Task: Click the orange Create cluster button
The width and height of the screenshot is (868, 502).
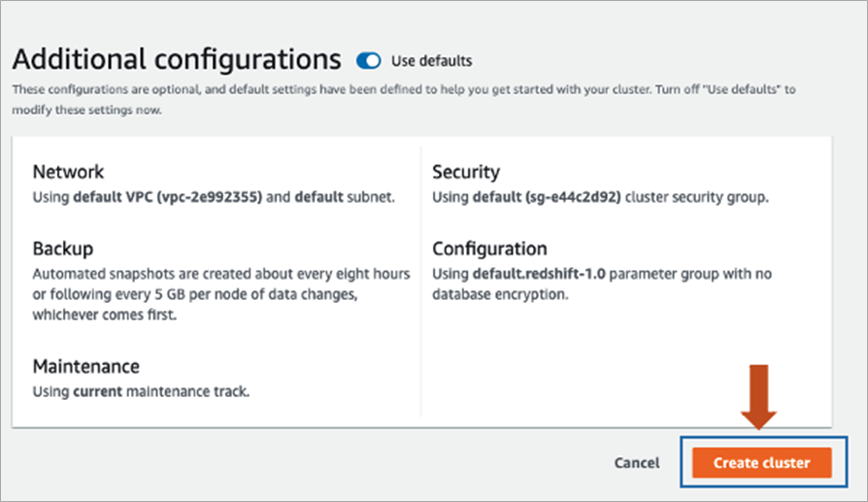Action: pyautogui.click(x=761, y=463)
